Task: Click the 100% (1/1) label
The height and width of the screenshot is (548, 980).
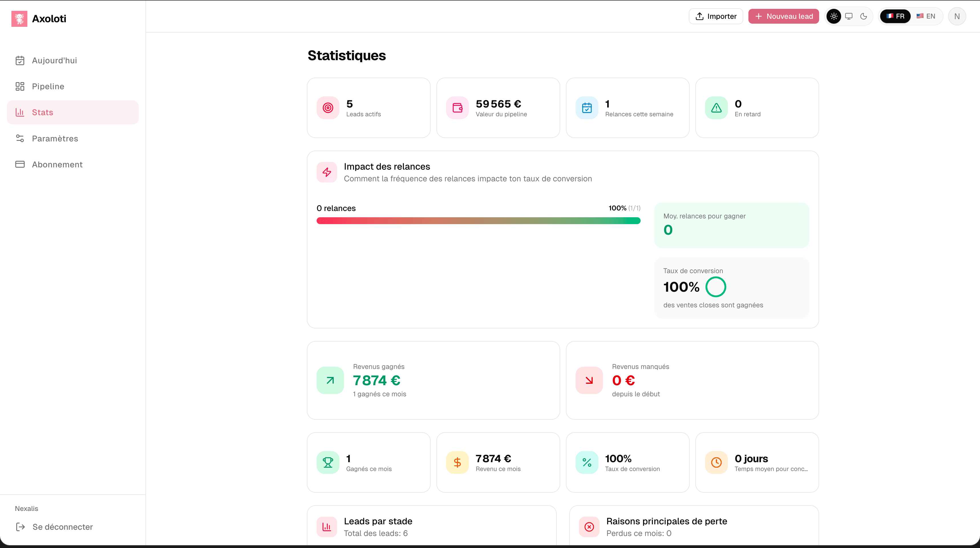Action: 624,208
